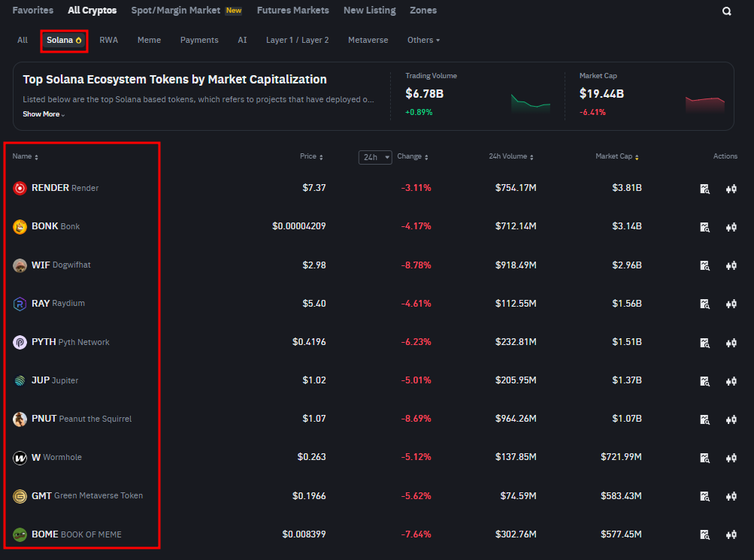Open the RENDER Render token link
The width and height of the screenshot is (754, 560).
coord(65,188)
